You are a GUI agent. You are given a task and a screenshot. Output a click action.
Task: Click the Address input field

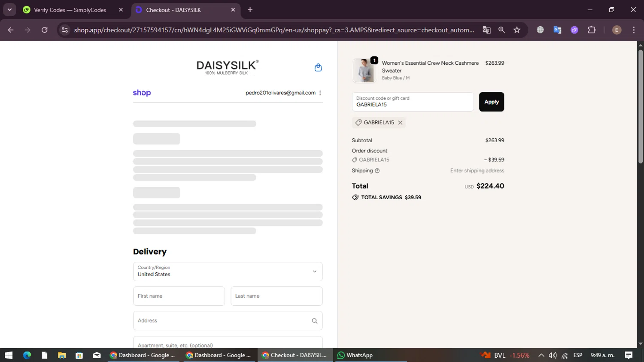[x=228, y=321]
